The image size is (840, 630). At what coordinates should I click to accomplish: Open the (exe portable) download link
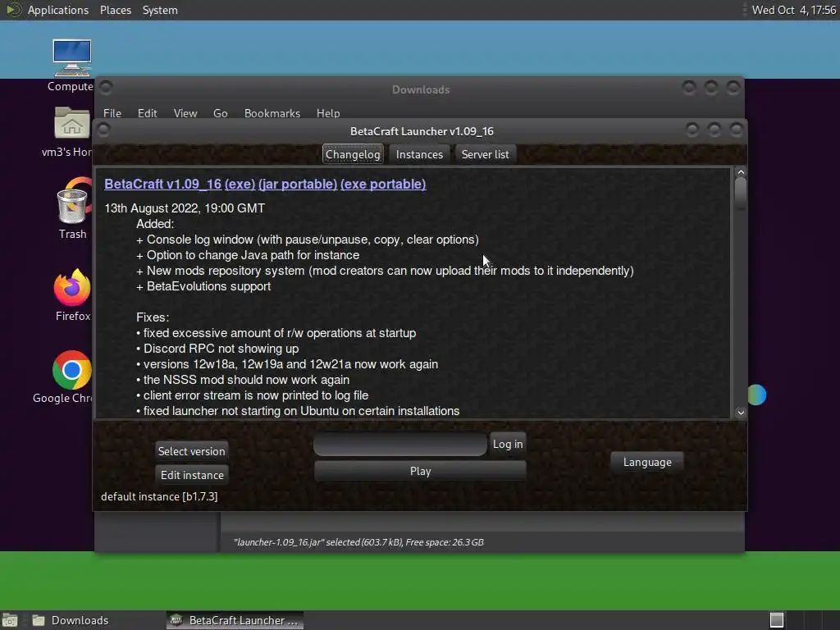pos(383,184)
